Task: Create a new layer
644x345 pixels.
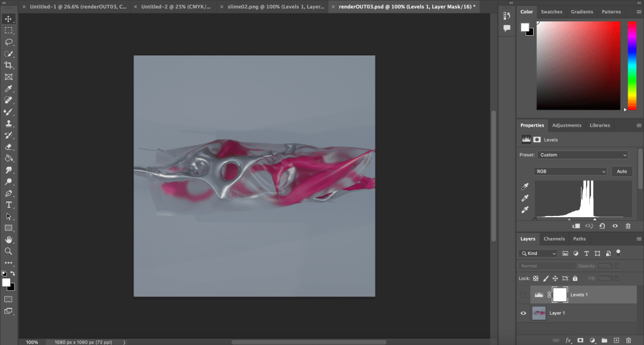Action: 617,340
